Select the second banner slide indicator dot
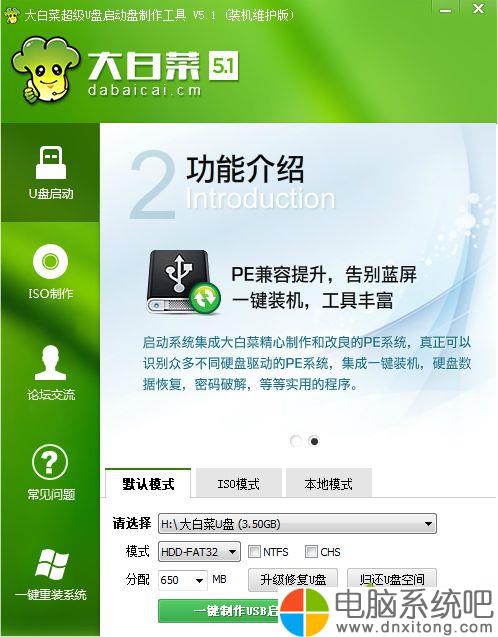 (314, 441)
